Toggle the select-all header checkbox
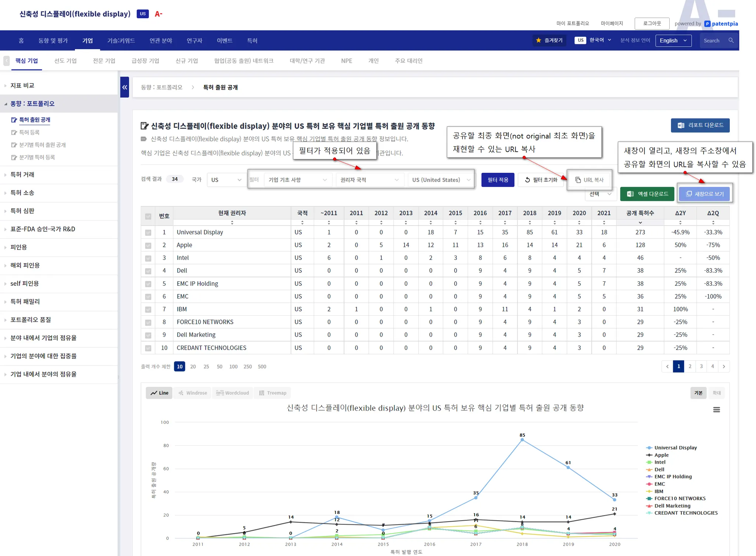Screen dimensions: 756x556 click(x=148, y=216)
